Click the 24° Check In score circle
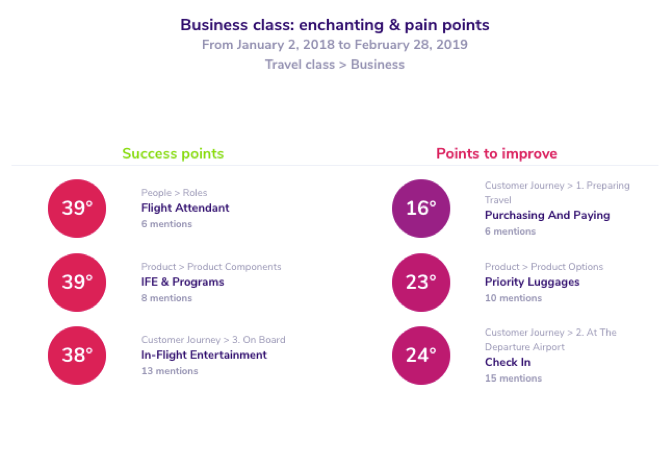The width and height of the screenshot is (672, 464). point(421,356)
